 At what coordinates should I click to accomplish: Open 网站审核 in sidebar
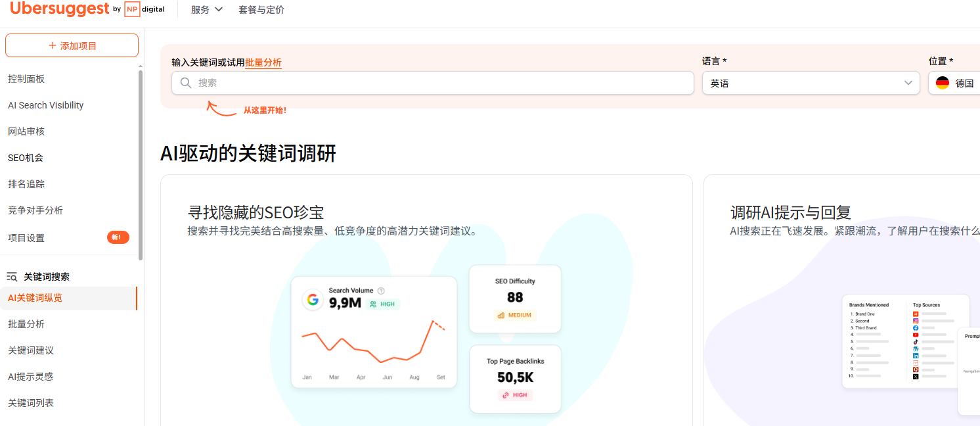pos(26,131)
